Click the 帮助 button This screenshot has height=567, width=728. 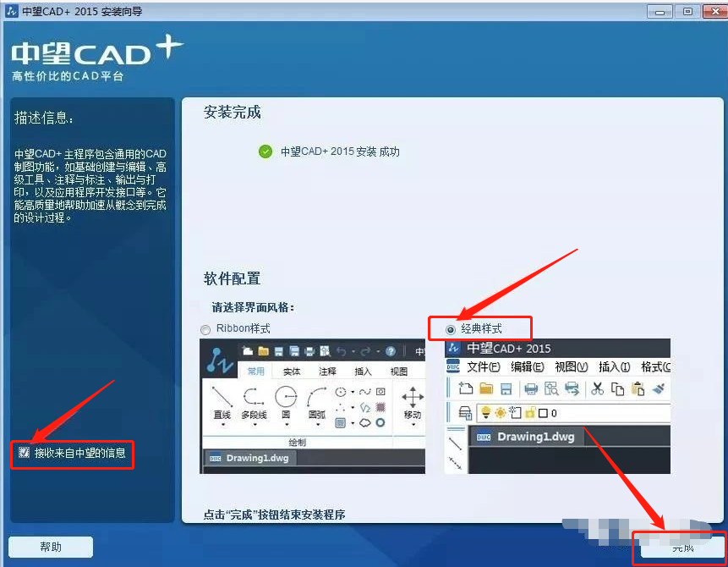(51, 547)
